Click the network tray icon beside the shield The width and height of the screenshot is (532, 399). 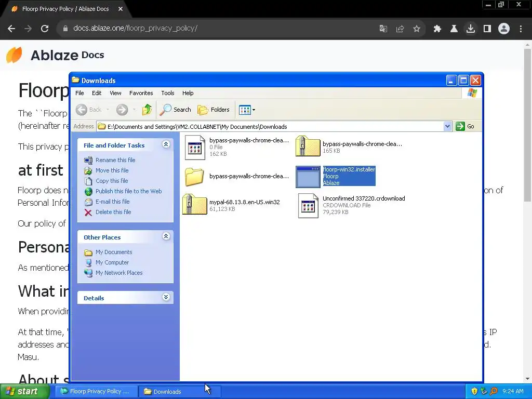(484, 391)
